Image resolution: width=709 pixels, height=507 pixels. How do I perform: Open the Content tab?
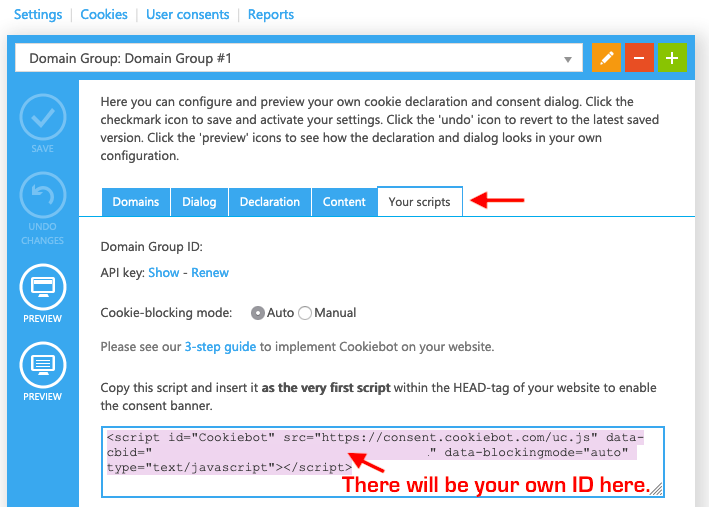[x=344, y=202]
